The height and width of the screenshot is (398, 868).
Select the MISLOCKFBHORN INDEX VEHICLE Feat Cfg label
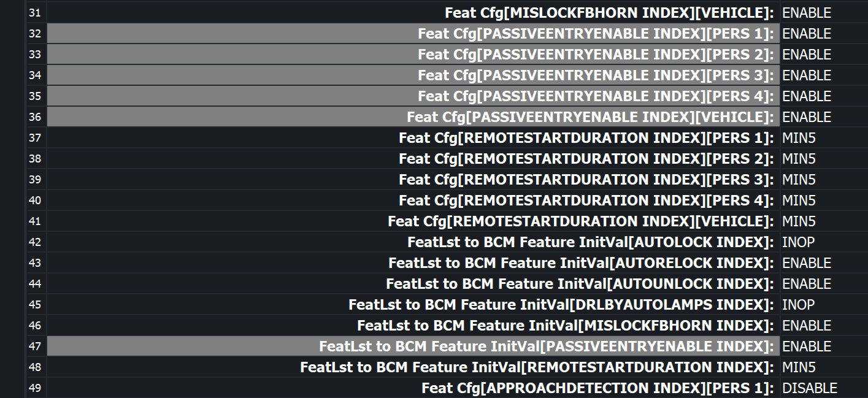click(609, 13)
